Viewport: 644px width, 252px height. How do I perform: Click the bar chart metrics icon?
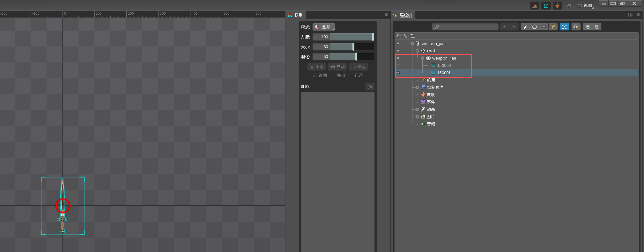[535, 6]
